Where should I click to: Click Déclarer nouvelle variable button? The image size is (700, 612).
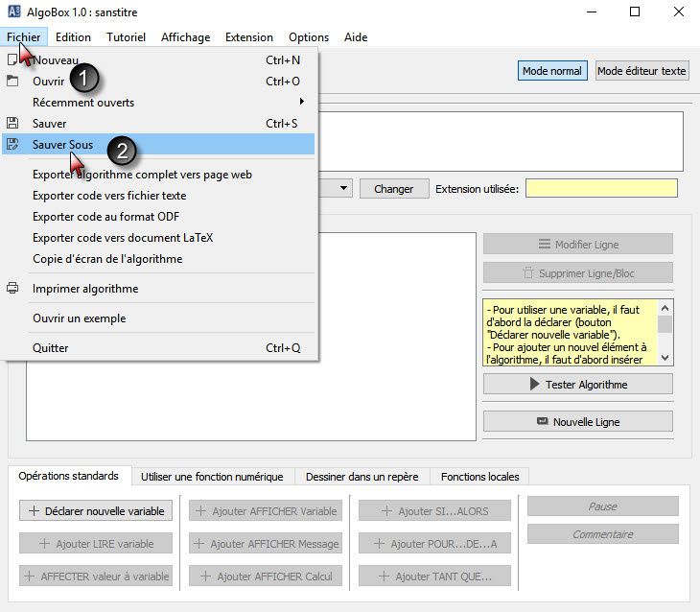[96, 510]
